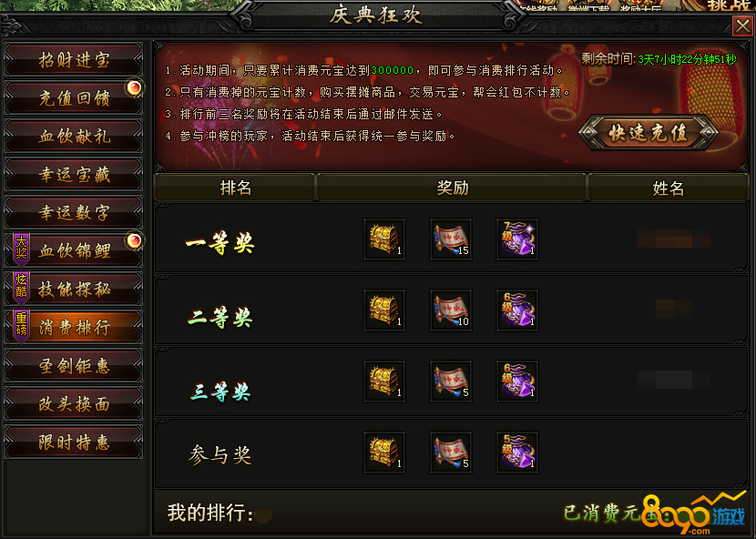Click first prize level 7 purple bag

point(517,239)
